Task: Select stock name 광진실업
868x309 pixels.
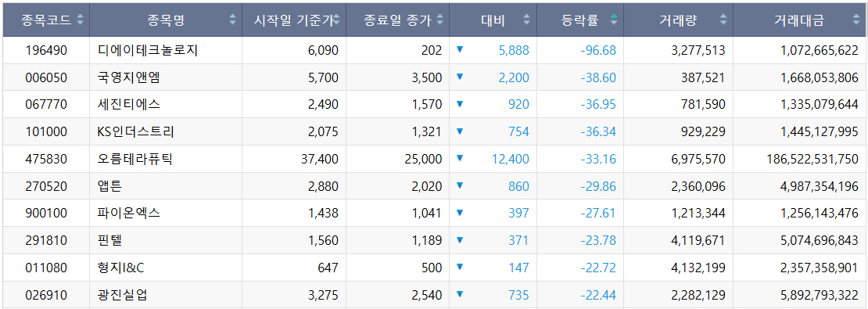Action: coord(122,295)
